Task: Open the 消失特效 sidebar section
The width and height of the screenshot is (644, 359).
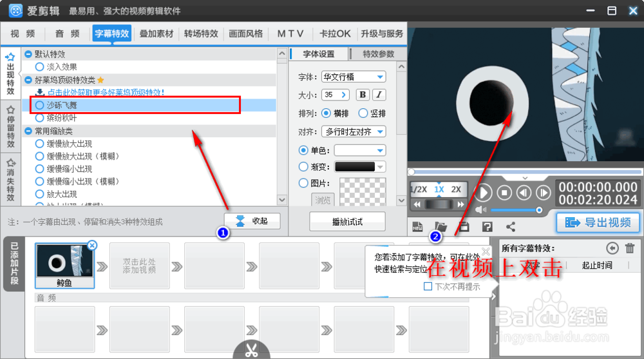Action: 11,179
